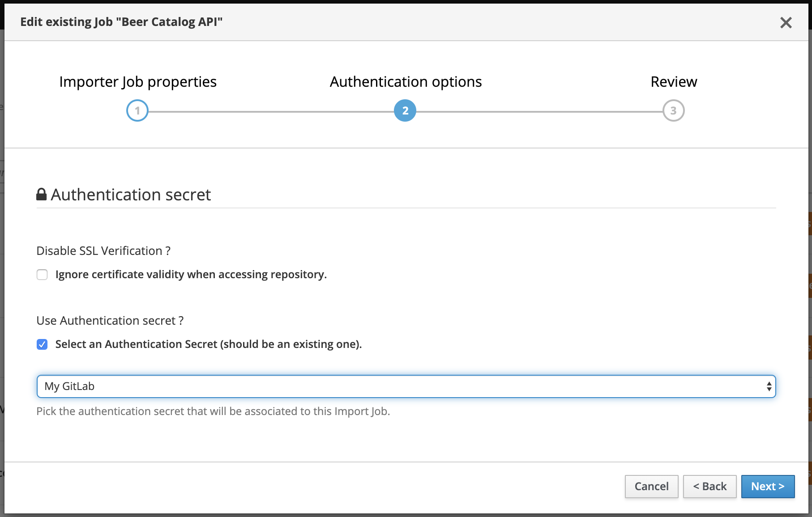This screenshot has height=517, width=812.
Task: Click the active step 2 circle
Action: (405, 111)
